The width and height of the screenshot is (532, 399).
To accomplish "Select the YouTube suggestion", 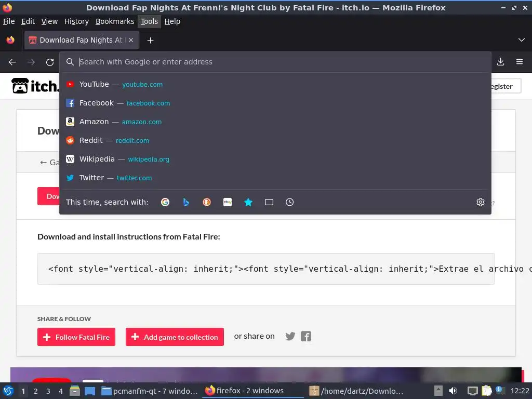I will [x=275, y=85].
